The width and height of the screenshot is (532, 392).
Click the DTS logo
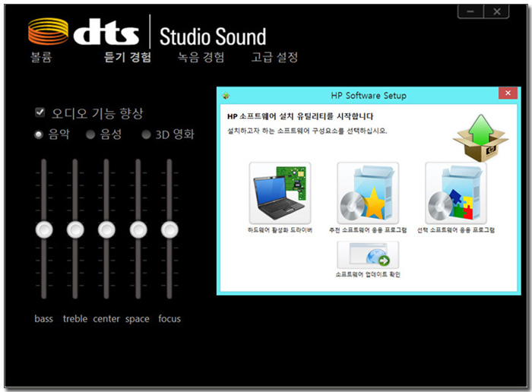(x=84, y=32)
